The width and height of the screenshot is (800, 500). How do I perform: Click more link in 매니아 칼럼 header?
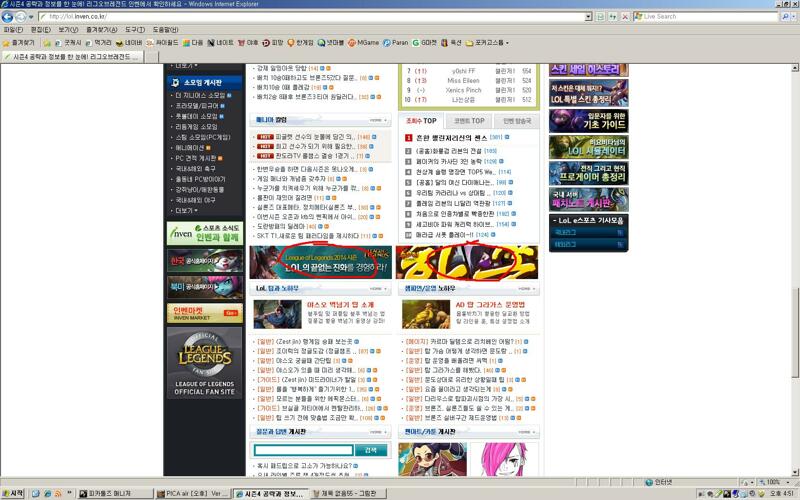[378, 120]
